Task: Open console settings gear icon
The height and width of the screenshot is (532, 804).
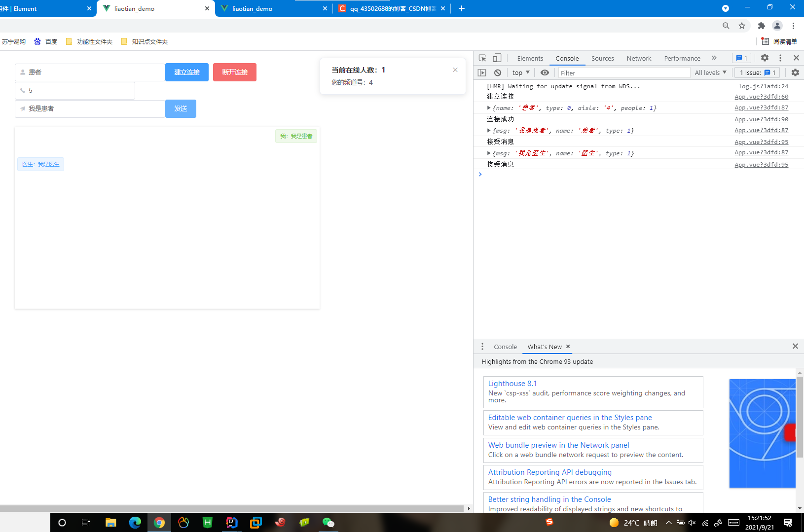Action: coord(795,72)
